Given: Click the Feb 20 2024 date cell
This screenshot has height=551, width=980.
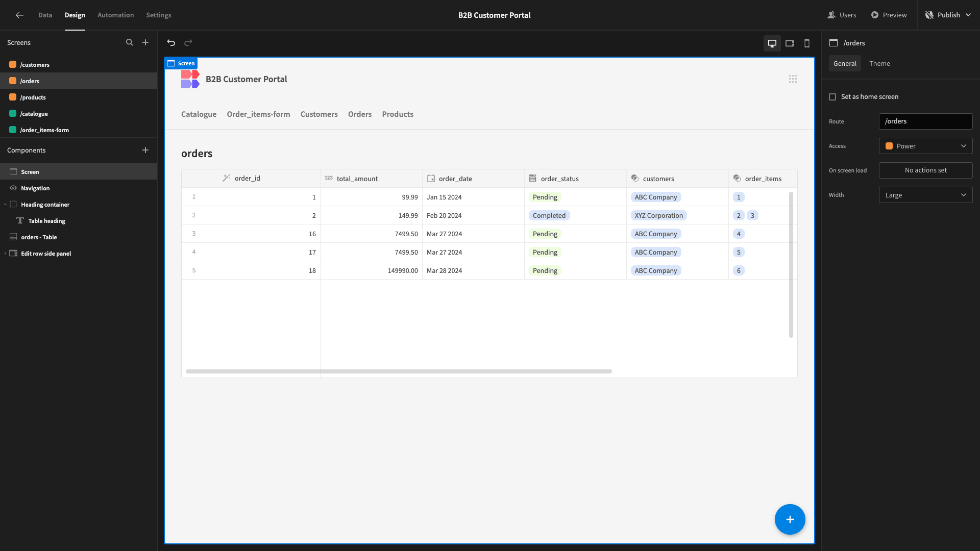Looking at the screenshot, I should tap(473, 215).
